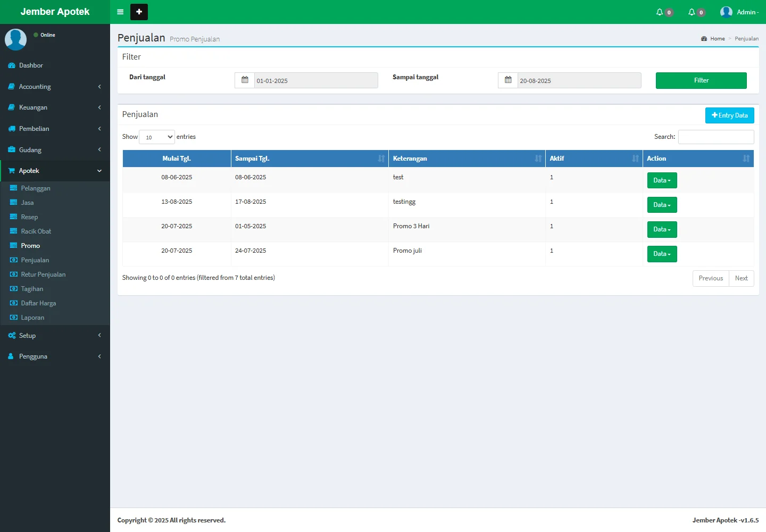
Task: Click the Admin avatar in the header
Action: (x=726, y=12)
